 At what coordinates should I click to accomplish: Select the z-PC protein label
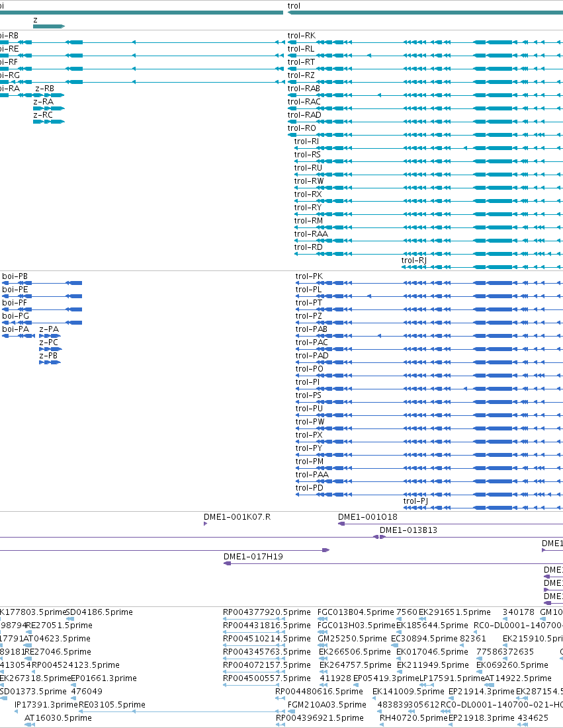(x=48, y=343)
